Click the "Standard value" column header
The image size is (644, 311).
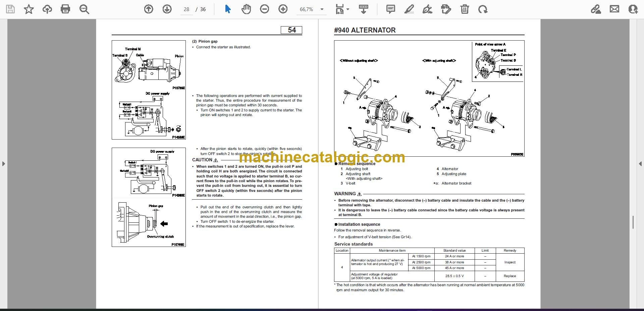pyautogui.click(x=454, y=251)
